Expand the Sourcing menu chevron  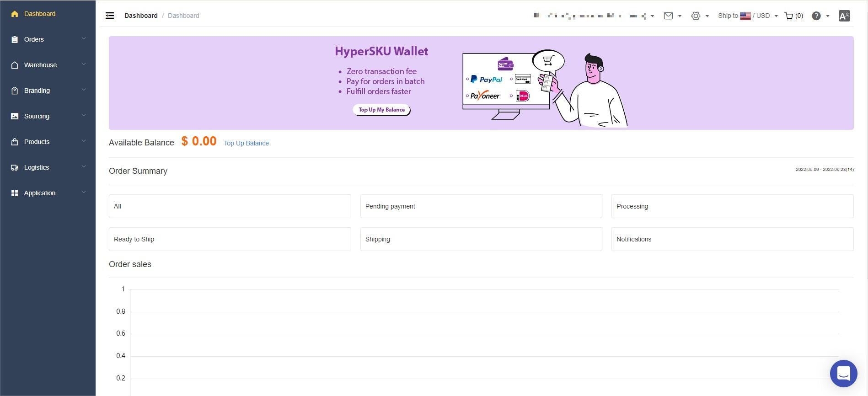pos(84,115)
